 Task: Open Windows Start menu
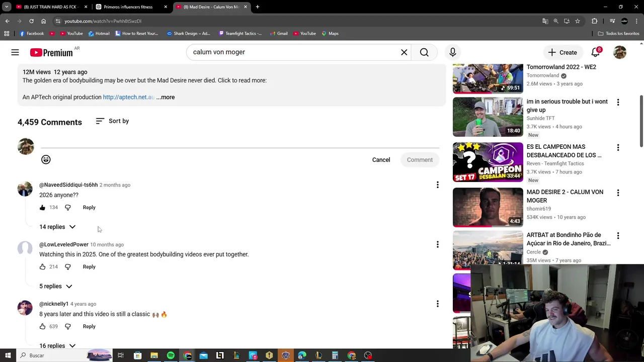(x=9, y=355)
